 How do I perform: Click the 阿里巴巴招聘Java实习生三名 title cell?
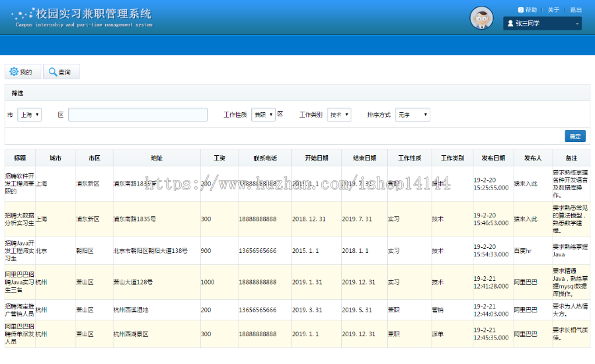(20, 282)
